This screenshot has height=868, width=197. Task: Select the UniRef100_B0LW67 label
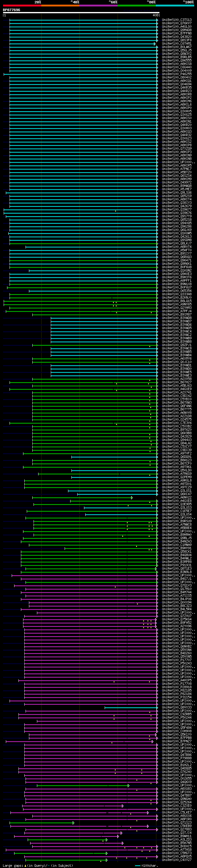coord(177,47)
